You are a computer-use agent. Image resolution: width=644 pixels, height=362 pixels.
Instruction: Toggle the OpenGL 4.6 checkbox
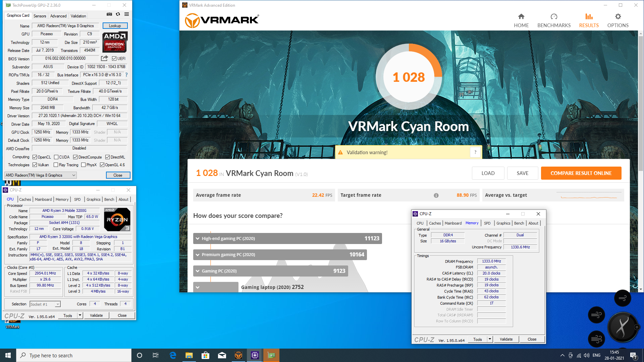tap(102, 165)
